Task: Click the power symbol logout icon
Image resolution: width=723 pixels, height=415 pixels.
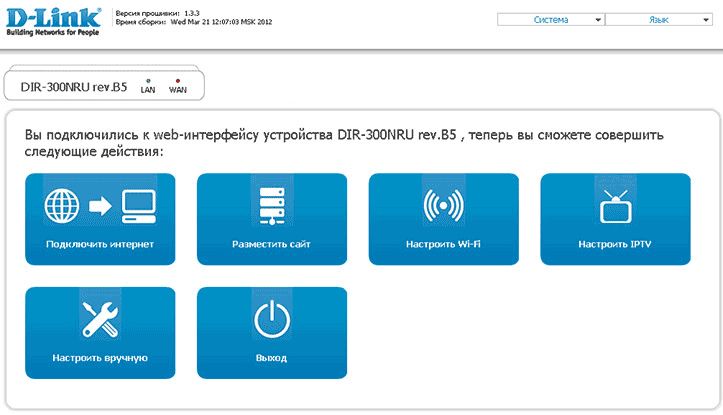Action: [x=272, y=320]
